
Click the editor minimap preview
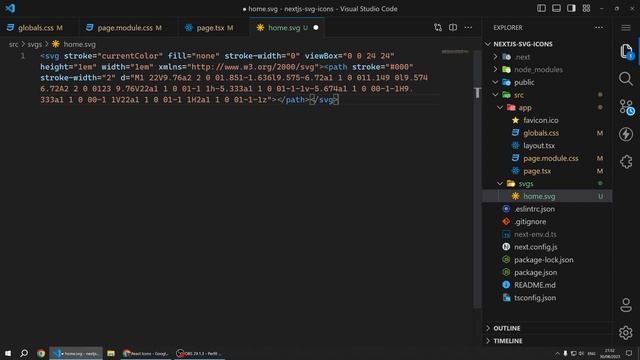(455, 52)
